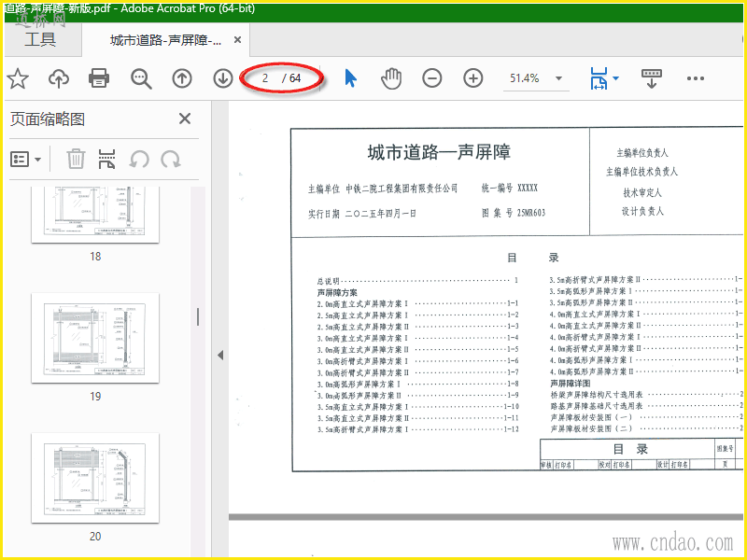Click the fit page width icon
The height and width of the screenshot is (560, 747).
click(x=599, y=78)
